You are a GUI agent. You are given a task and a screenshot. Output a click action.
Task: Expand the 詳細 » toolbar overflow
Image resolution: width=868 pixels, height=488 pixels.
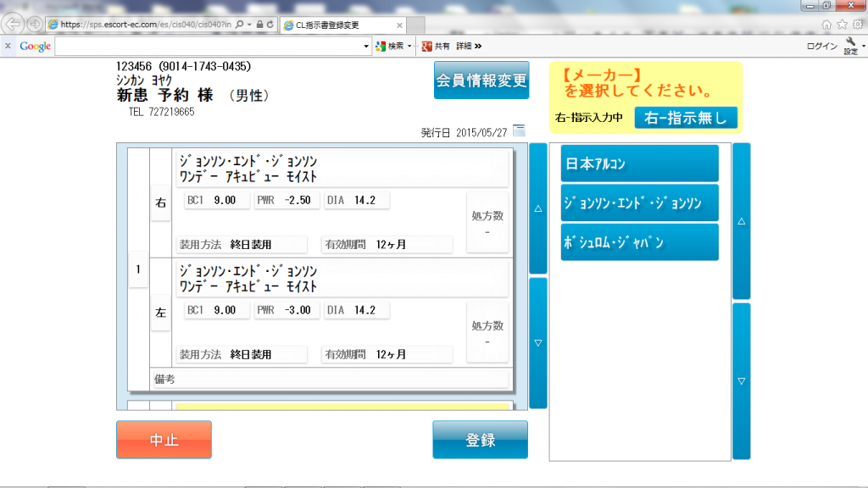click(469, 47)
